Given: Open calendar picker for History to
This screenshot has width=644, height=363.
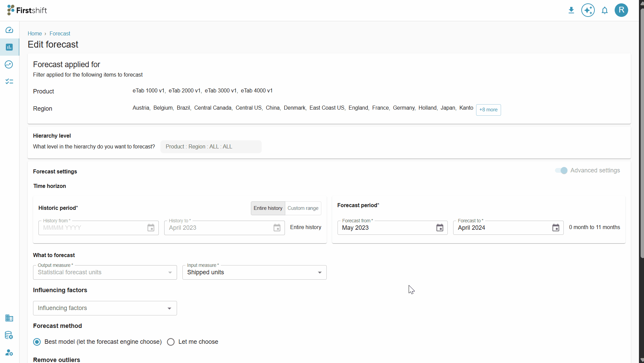Looking at the screenshot, I should tap(277, 228).
